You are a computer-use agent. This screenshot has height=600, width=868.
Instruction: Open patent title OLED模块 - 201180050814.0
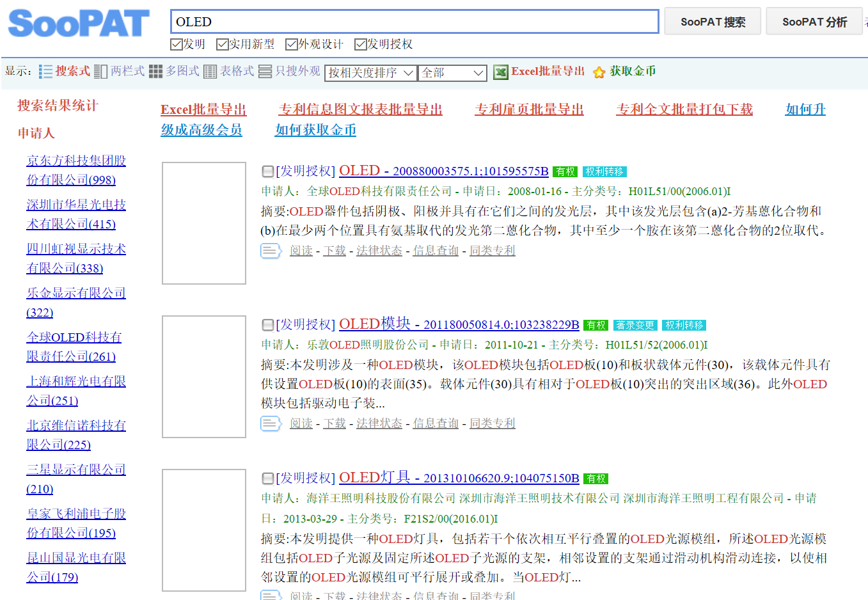(x=459, y=324)
